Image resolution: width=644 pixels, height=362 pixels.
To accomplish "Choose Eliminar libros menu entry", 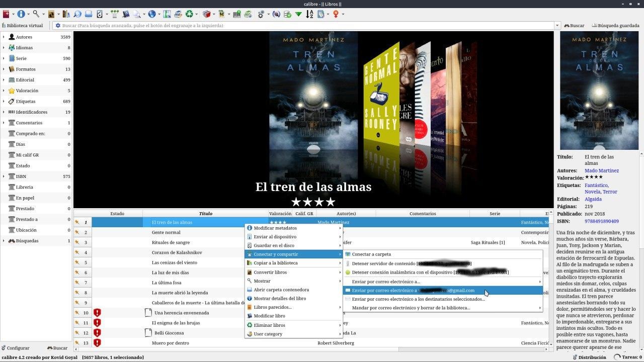I will coord(294,325).
